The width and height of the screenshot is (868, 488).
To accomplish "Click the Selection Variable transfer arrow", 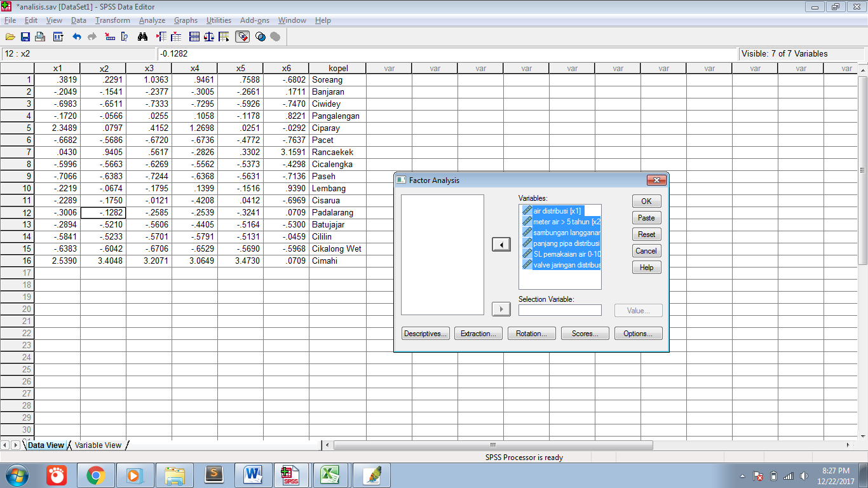I will tap(501, 309).
